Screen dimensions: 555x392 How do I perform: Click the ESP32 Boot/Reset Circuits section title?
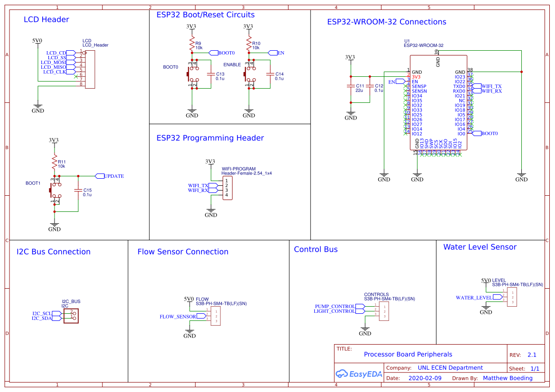click(x=205, y=15)
